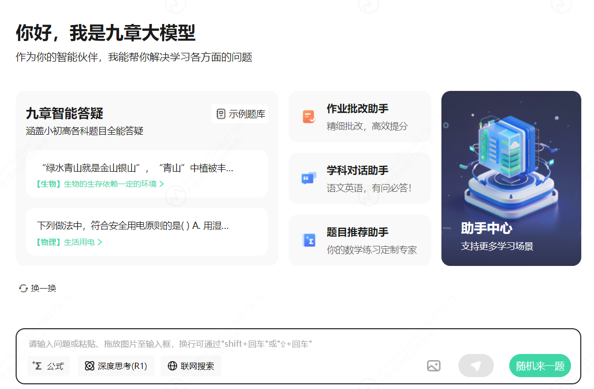Toggle 联网搜索 web search

click(191, 366)
